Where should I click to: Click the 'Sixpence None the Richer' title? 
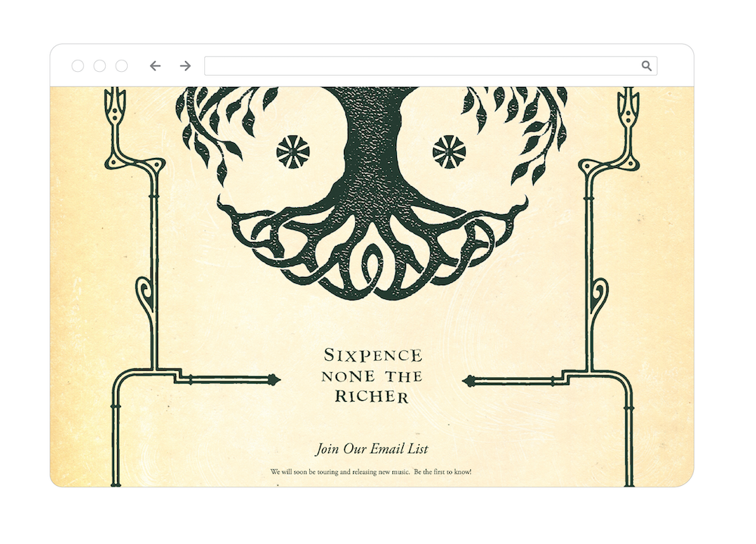[x=372, y=375]
